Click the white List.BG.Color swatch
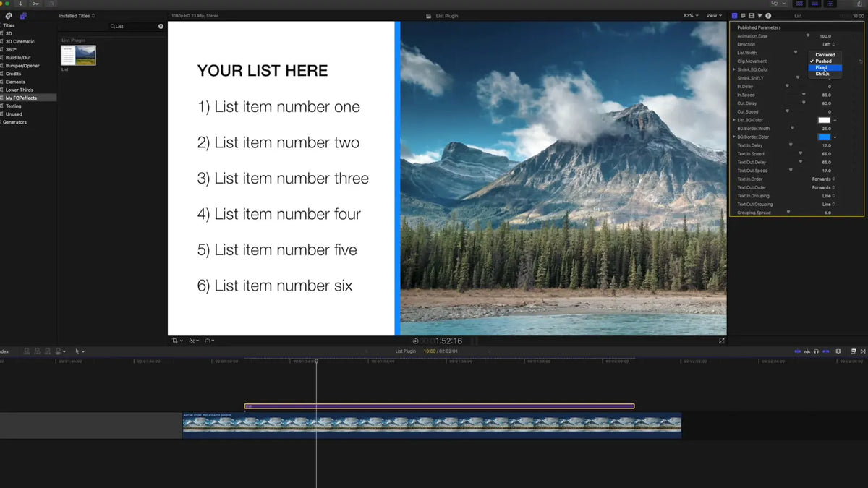Viewport: 868px width, 488px height. [824, 120]
